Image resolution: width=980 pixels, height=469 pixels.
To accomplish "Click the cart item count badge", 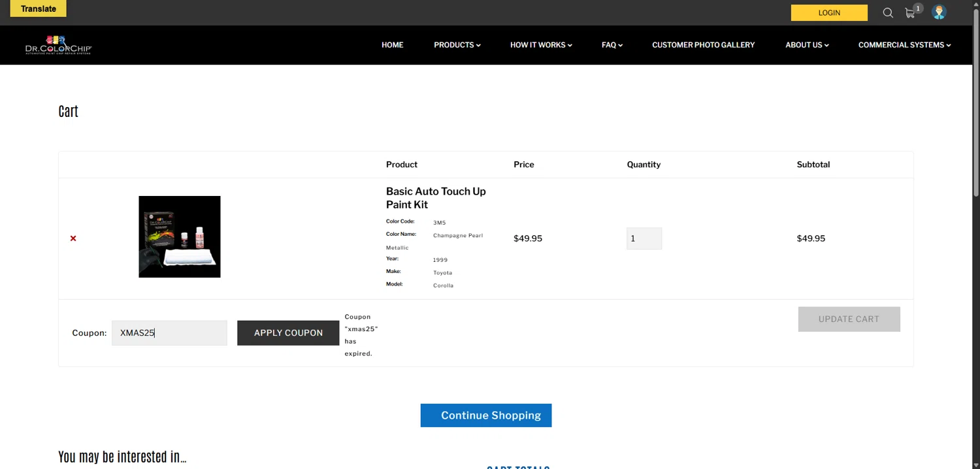I will (x=918, y=8).
